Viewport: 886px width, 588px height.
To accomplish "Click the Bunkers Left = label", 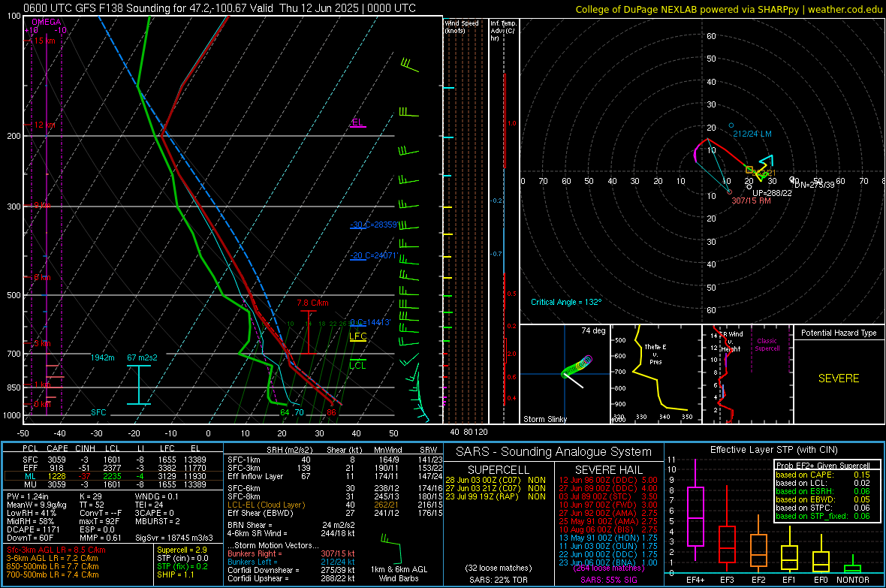I will pos(252,562).
